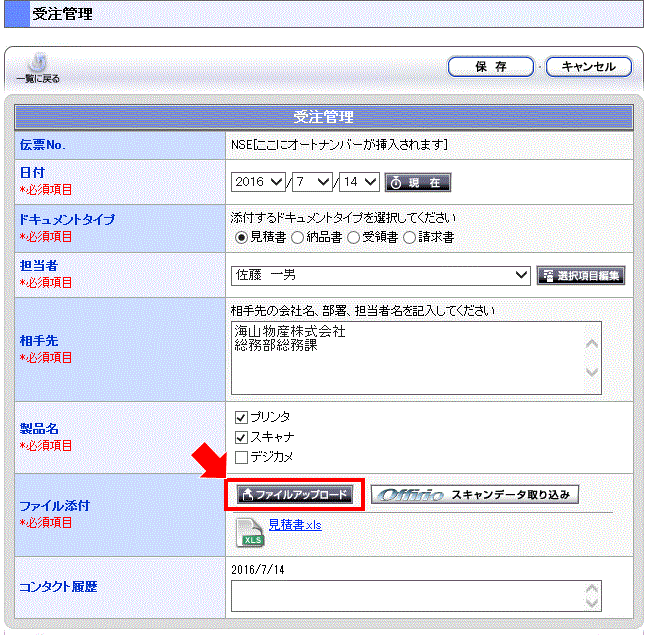Uncheck the スキャナ checkbox

coord(240,437)
